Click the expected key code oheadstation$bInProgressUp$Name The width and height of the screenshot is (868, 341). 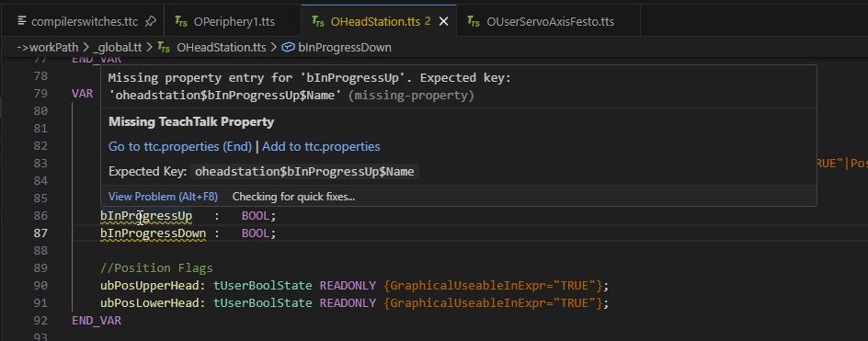[x=304, y=172]
